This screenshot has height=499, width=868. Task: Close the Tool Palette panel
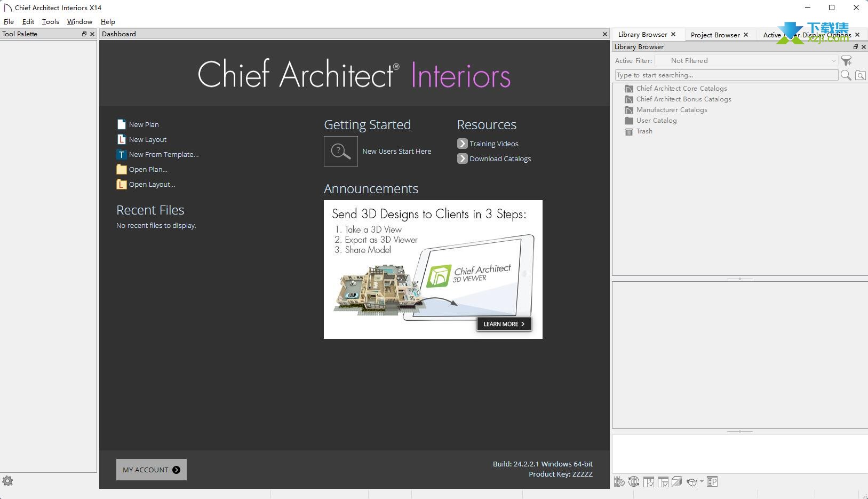click(92, 34)
